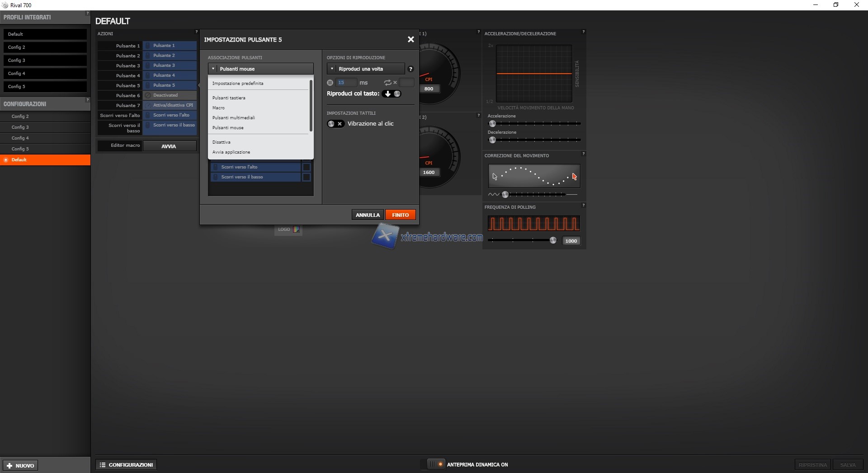The width and height of the screenshot is (868, 473).
Task: Close the Impostazioni Pulsante 5 dialog
Action: click(x=410, y=39)
